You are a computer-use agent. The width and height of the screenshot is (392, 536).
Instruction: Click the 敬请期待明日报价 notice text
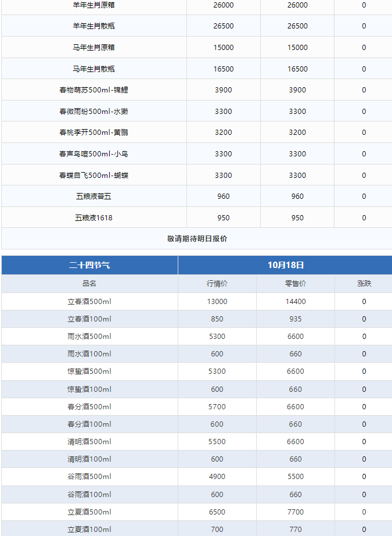(x=197, y=238)
